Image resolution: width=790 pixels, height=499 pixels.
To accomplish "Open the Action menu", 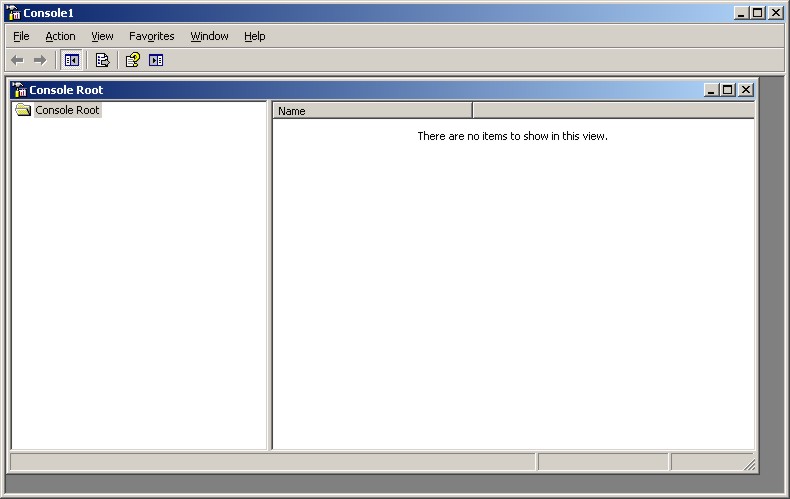I will [x=60, y=36].
